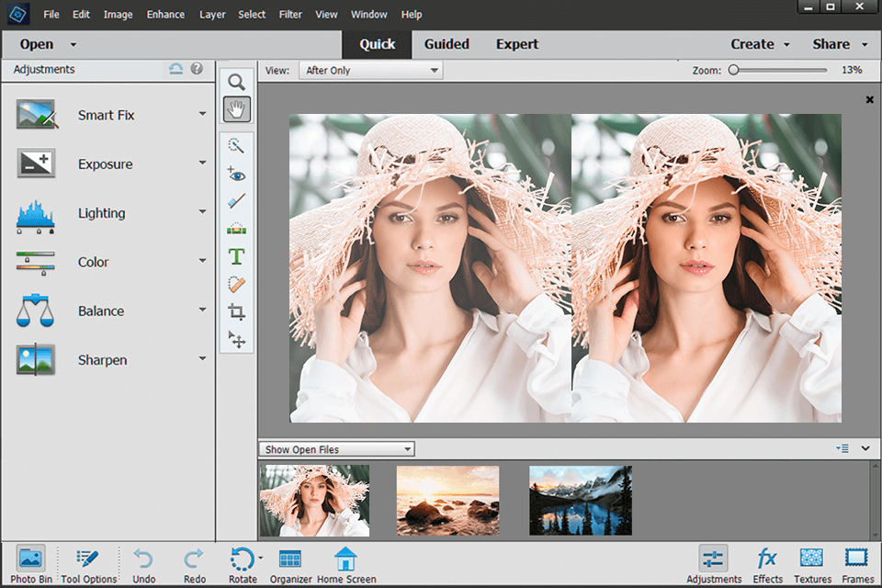Choose the Red Eye Removal tool
The image size is (882, 588).
(x=236, y=174)
